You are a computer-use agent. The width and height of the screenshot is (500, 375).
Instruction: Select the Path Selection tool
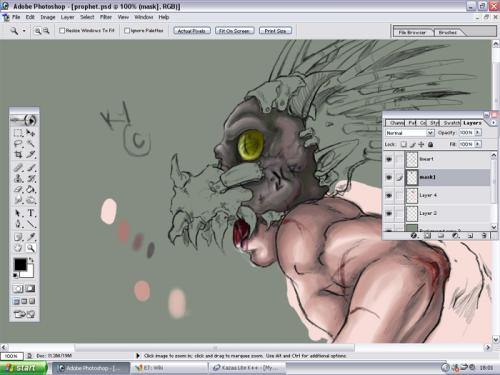tap(18, 213)
